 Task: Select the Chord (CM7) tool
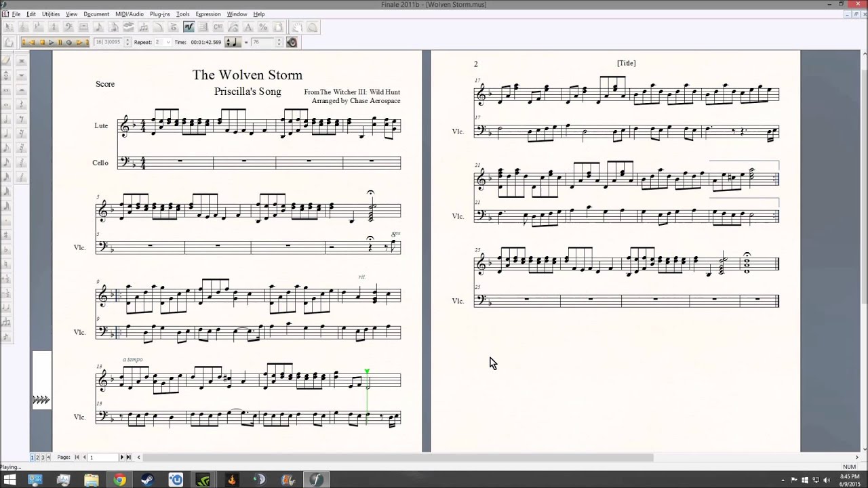click(x=218, y=27)
